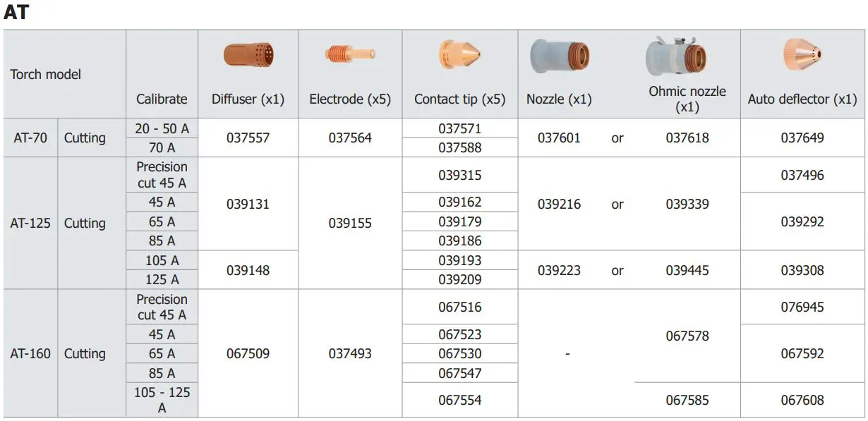Click nozzle part number 039216
This screenshot has width=868, height=421.
pyautogui.click(x=559, y=205)
